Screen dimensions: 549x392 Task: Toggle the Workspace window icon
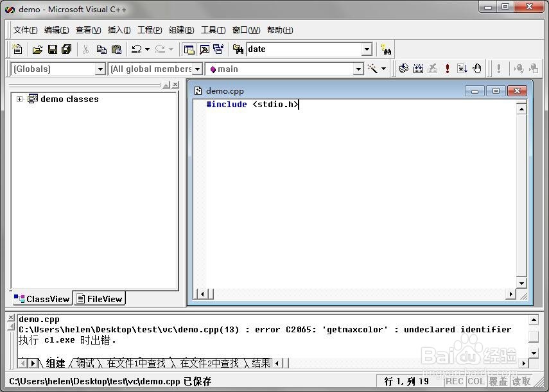pyautogui.click(x=189, y=49)
